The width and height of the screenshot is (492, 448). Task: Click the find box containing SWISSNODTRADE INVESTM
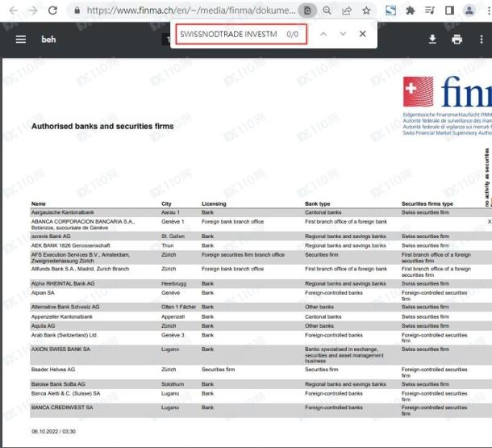[241, 34]
